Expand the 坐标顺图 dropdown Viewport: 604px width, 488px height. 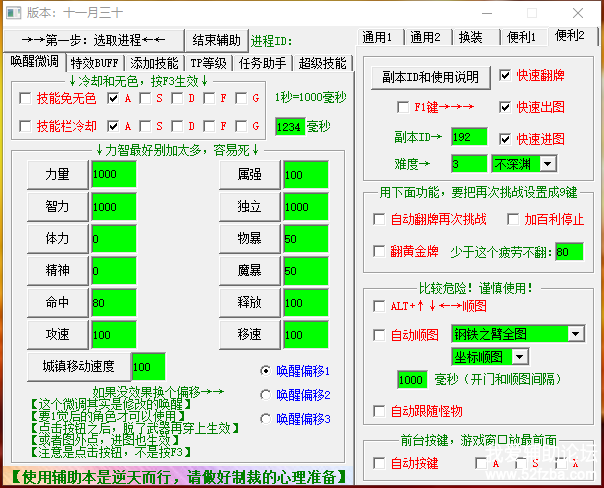coord(520,357)
